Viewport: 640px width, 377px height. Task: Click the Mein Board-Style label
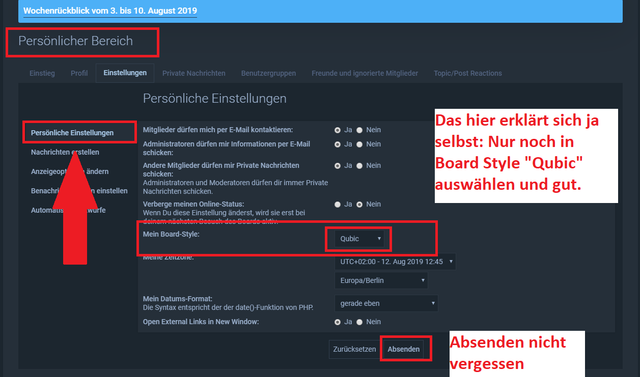pos(171,234)
